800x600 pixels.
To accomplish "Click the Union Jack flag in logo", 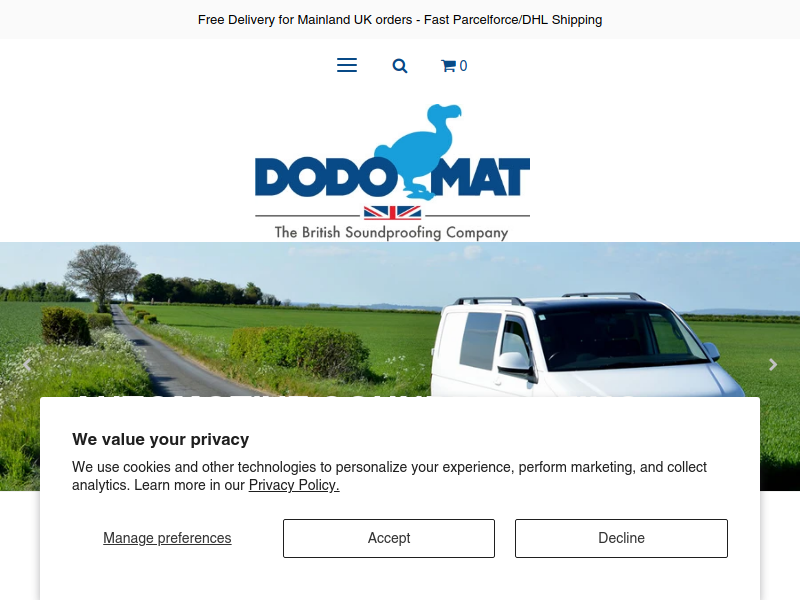I will pyautogui.click(x=392, y=212).
